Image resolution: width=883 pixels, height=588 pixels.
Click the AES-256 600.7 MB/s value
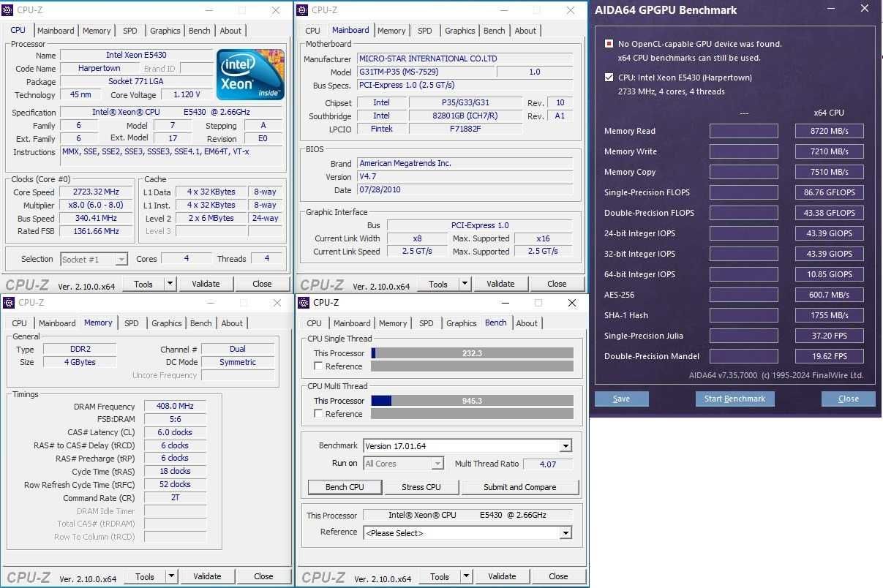829,295
